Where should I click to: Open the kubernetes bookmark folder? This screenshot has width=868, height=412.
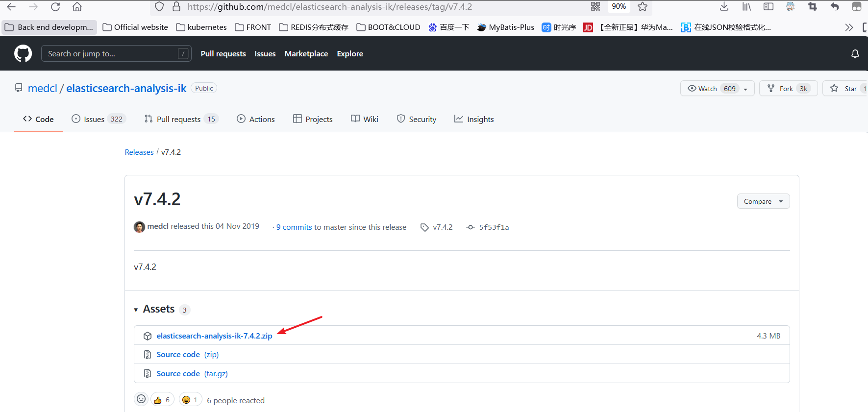coord(201,27)
